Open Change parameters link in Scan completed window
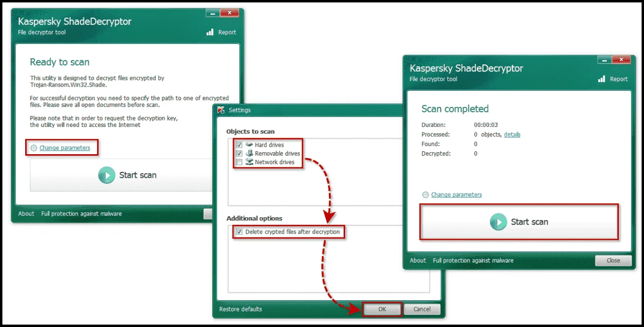This screenshot has width=644, height=327. tap(456, 194)
